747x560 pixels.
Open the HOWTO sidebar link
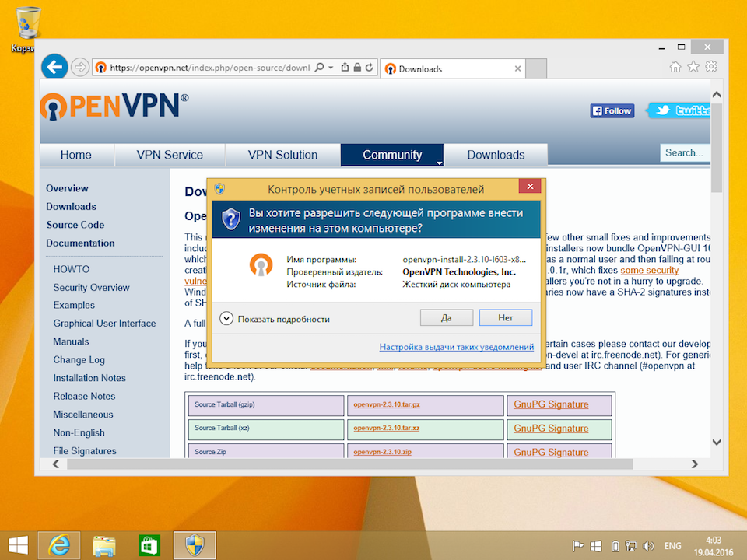[x=72, y=269]
